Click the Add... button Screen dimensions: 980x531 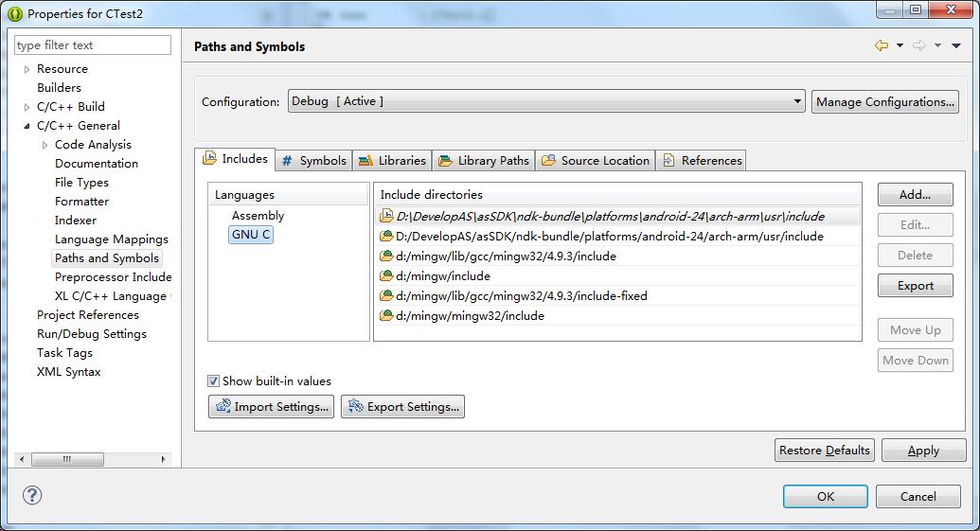[x=915, y=194]
